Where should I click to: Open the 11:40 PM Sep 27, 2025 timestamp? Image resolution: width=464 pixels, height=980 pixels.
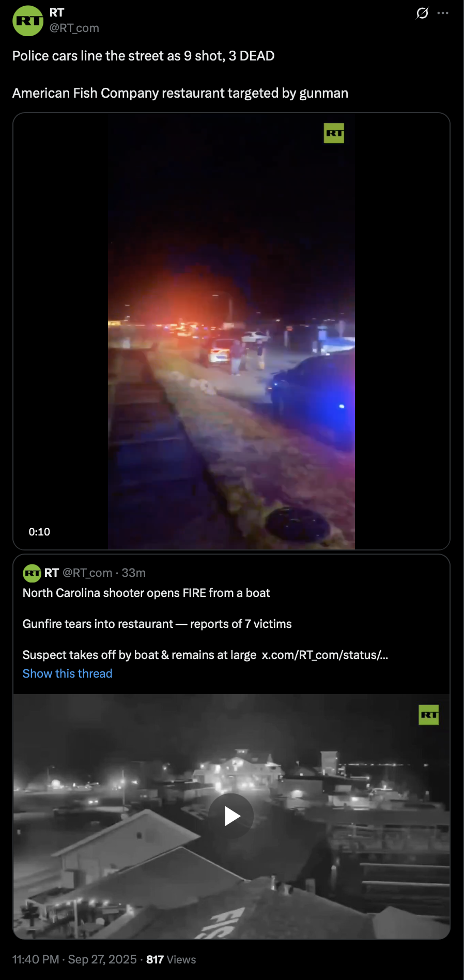click(x=74, y=959)
